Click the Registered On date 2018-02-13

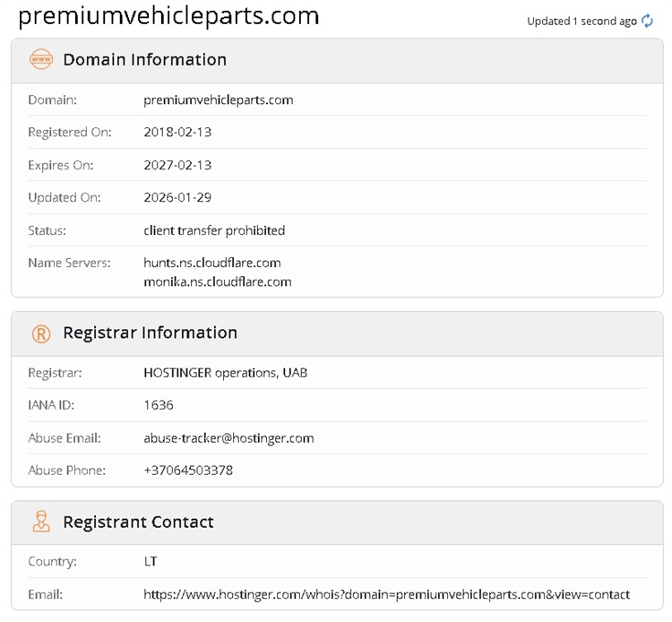(177, 132)
